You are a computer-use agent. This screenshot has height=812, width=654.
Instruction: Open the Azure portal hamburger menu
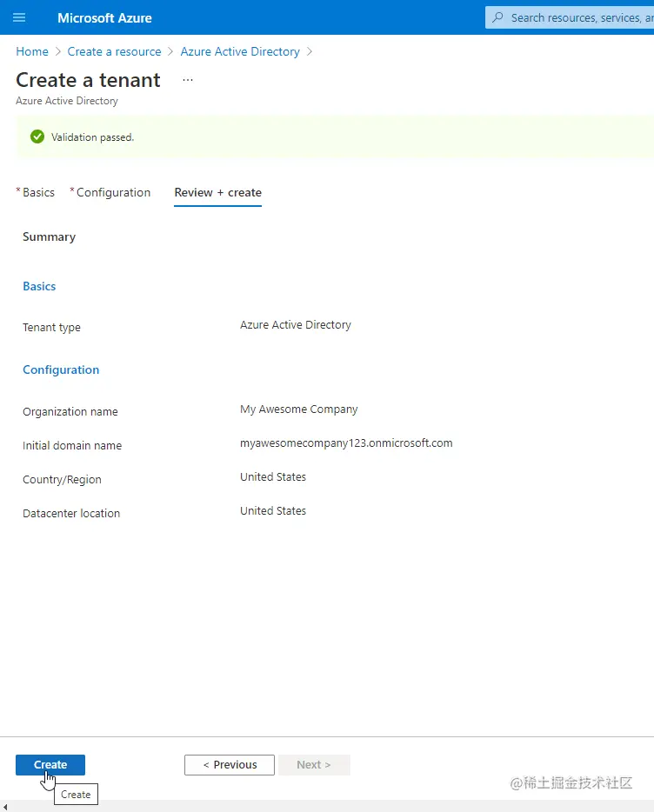pos(19,17)
